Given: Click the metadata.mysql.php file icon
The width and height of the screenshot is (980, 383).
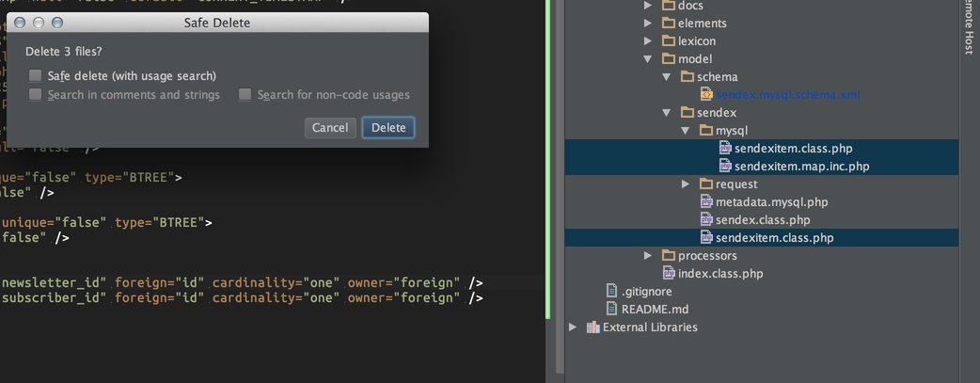Looking at the screenshot, I should tap(706, 201).
